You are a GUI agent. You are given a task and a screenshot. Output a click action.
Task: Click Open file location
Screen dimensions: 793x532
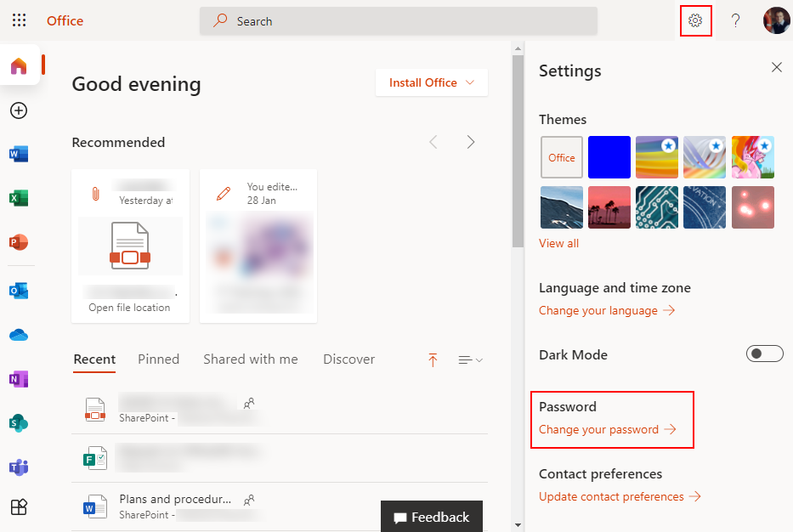point(129,308)
